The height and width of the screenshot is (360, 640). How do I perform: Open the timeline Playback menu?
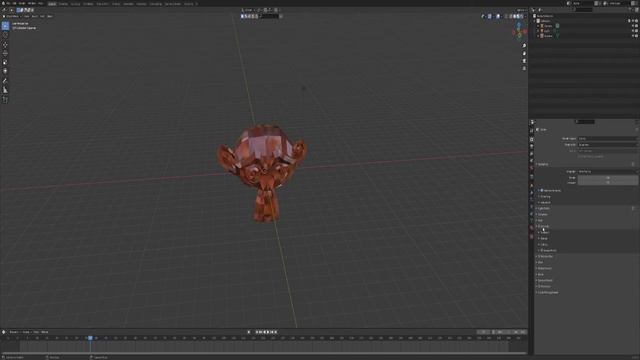point(14,332)
